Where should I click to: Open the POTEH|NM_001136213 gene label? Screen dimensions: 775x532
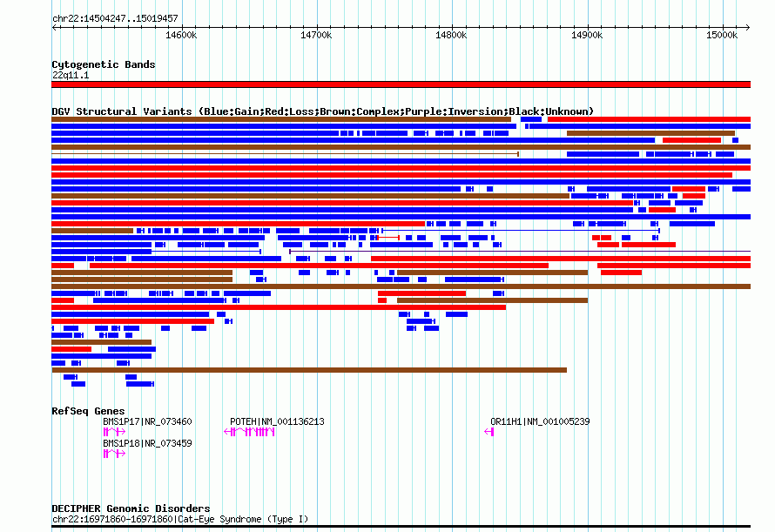pos(277,421)
